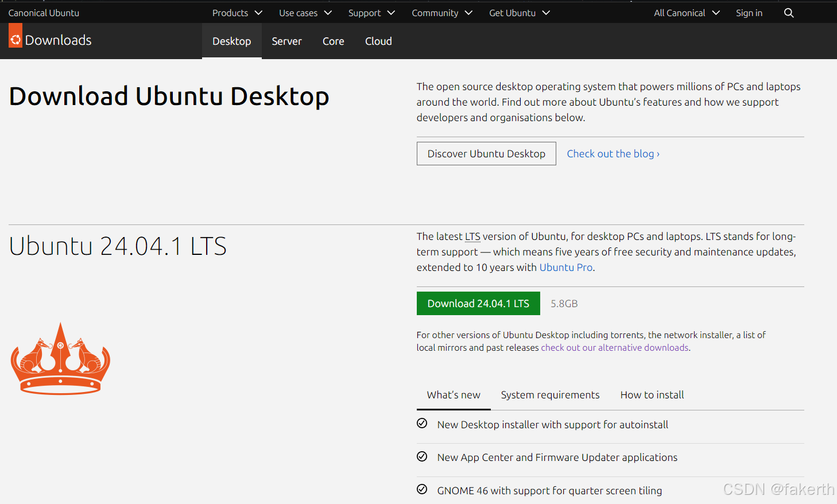Click Discover Ubuntu Desktop button
Viewport: 837px width, 504px height.
(486, 154)
